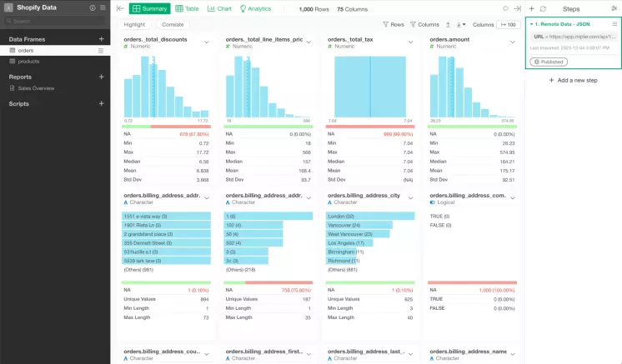Expand the orders.billing_address_city column menu
The width and height of the screenshot is (622, 364).
tap(410, 198)
